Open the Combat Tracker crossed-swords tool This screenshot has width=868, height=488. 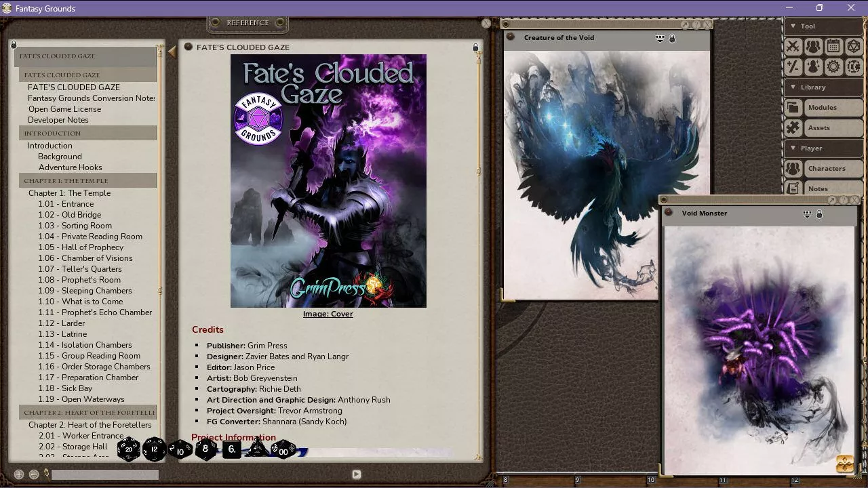[793, 47]
